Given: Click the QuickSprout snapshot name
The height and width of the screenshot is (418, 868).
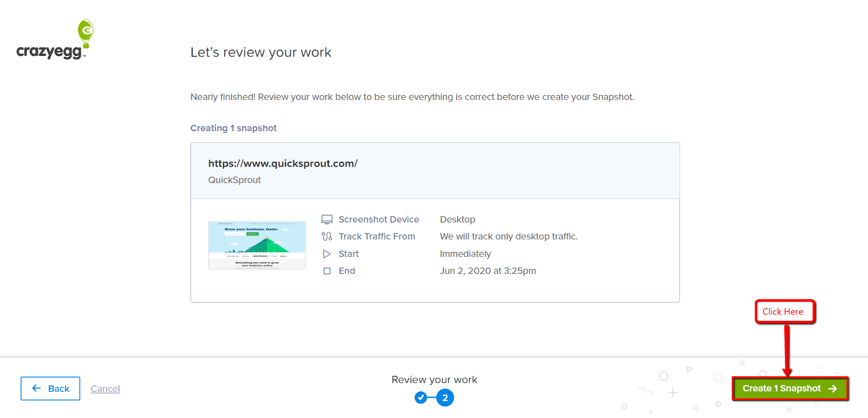Looking at the screenshot, I should point(234,180).
